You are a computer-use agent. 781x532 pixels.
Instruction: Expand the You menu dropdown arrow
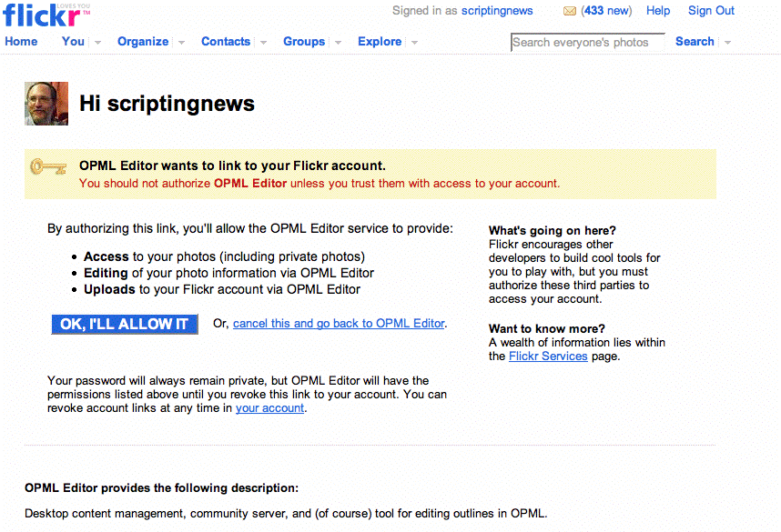click(97, 43)
